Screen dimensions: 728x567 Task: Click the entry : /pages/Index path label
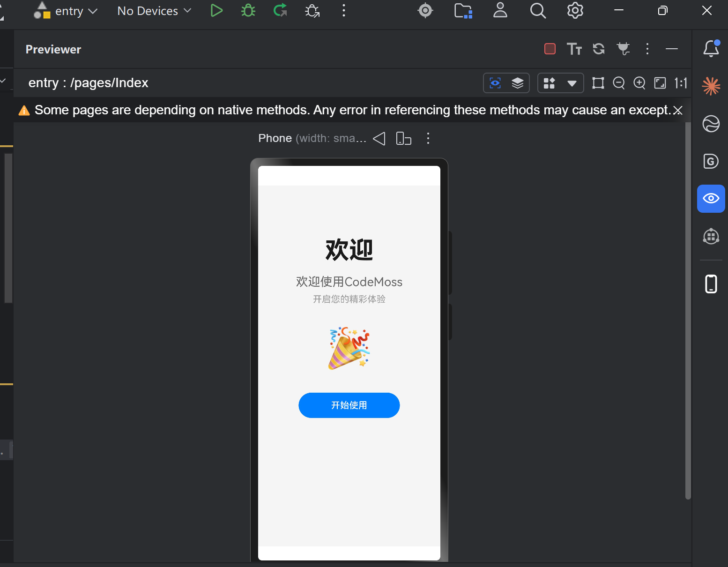pos(88,83)
